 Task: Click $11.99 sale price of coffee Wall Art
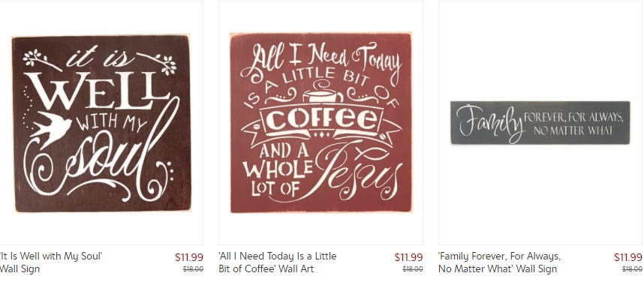pyautogui.click(x=408, y=257)
